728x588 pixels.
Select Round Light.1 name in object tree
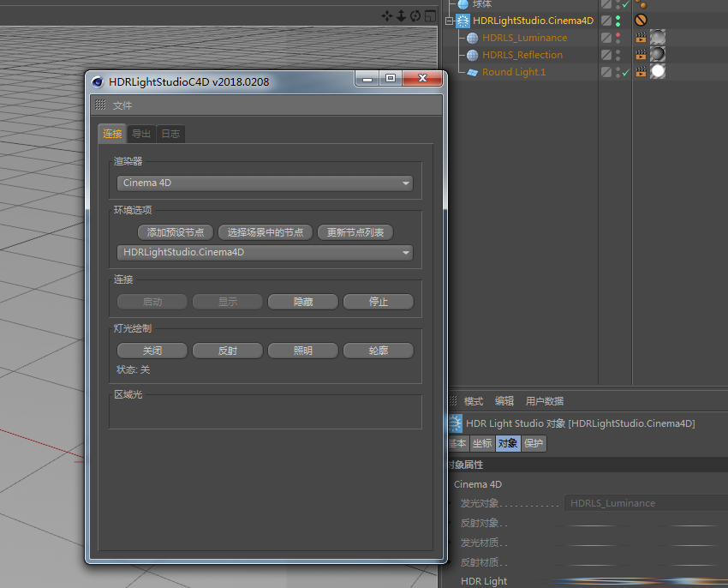pyautogui.click(x=514, y=73)
